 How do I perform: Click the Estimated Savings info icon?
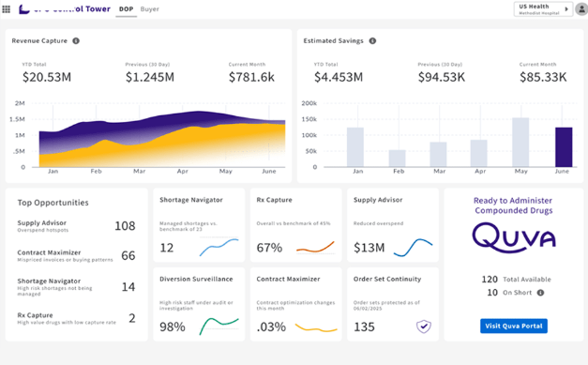pos(372,41)
